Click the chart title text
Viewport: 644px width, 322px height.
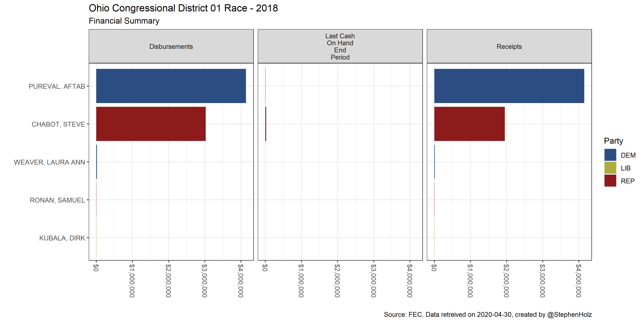[x=183, y=8]
